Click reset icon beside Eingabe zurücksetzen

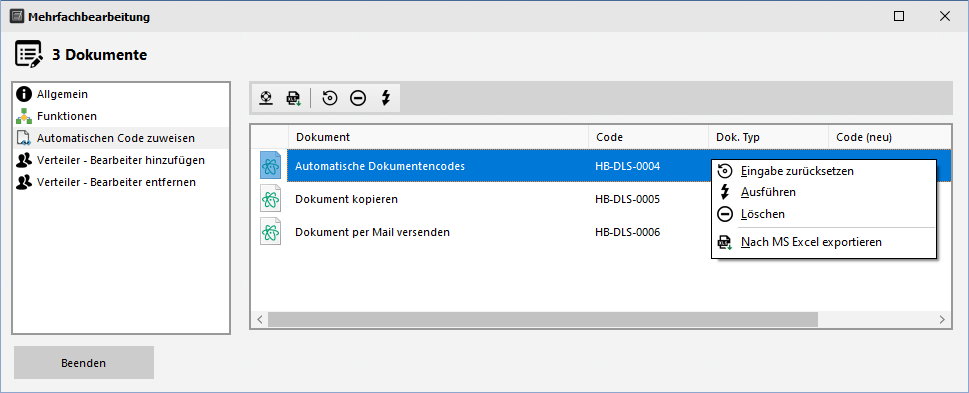click(724, 171)
